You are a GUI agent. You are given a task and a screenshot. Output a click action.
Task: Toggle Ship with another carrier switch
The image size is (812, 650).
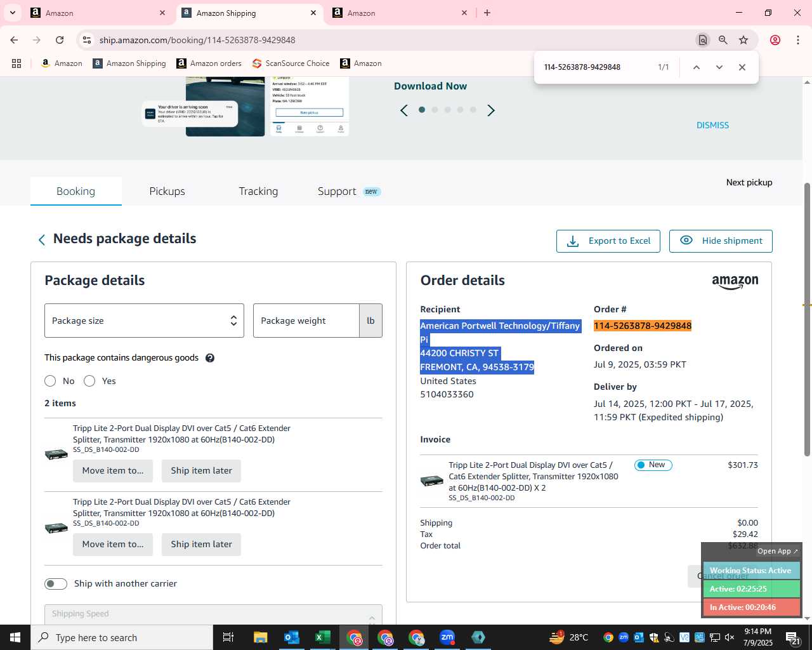(56, 584)
